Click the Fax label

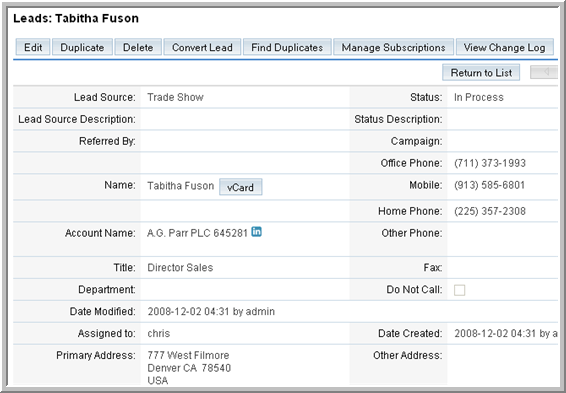click(433, 267)
